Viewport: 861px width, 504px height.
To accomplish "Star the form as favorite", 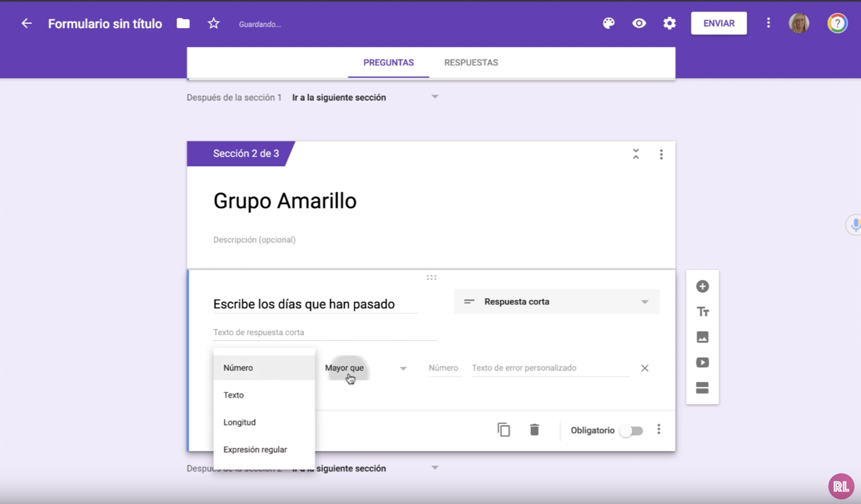I will (214, 24).
